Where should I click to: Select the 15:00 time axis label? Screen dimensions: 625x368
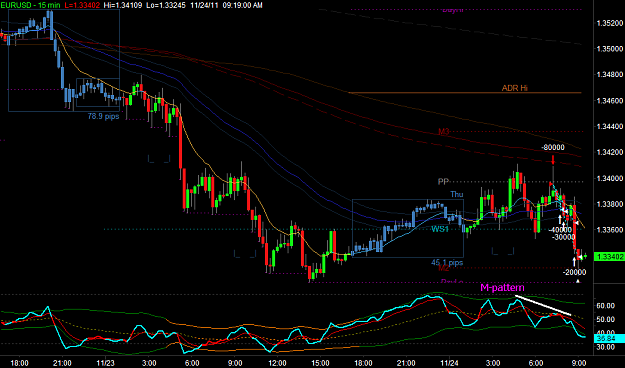tap(320, 363)
